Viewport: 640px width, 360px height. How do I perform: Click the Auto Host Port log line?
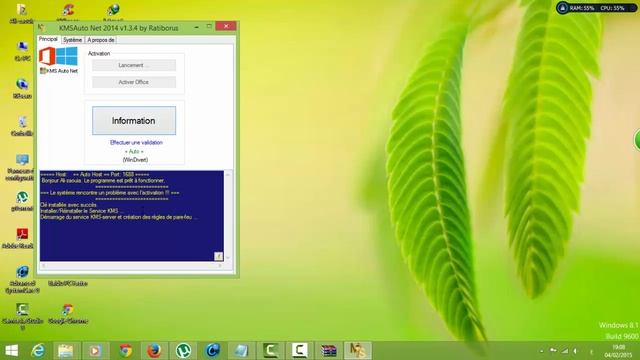point(95,174)
